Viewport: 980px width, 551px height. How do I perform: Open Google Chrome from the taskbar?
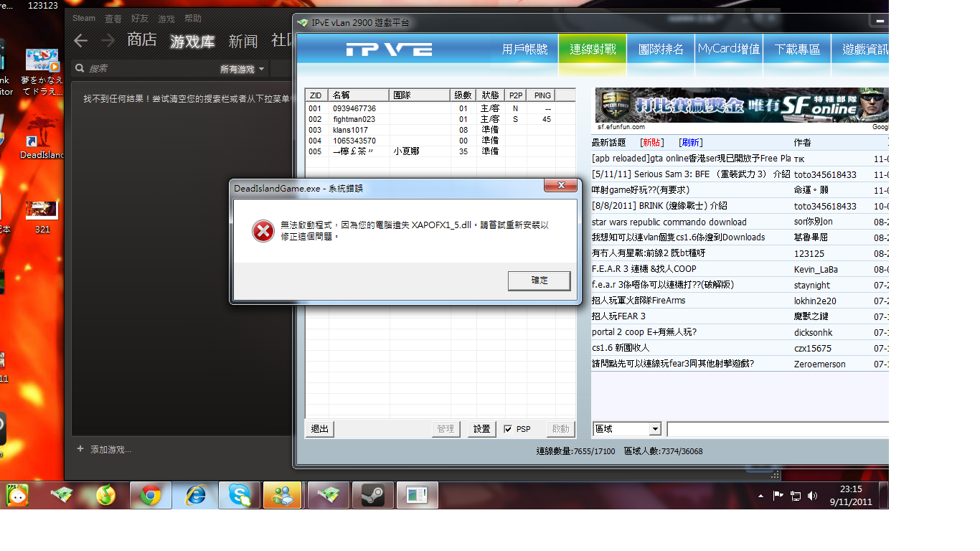(150, 494)
